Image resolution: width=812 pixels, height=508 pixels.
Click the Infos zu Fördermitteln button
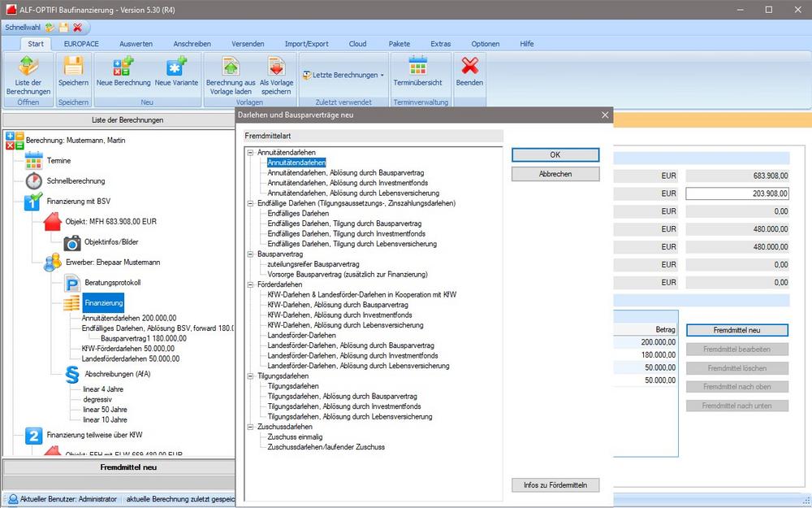pos(555,485)
